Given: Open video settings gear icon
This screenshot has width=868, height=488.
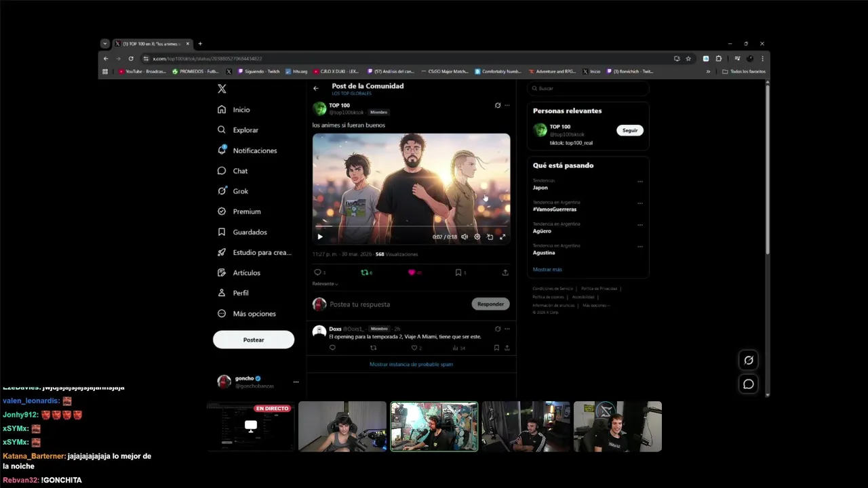Looking at the screenshot, I should [x=477, y=237].
